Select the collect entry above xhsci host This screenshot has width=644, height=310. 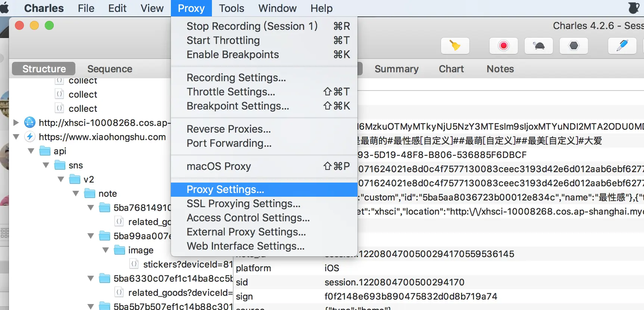[x=82, y=109]
